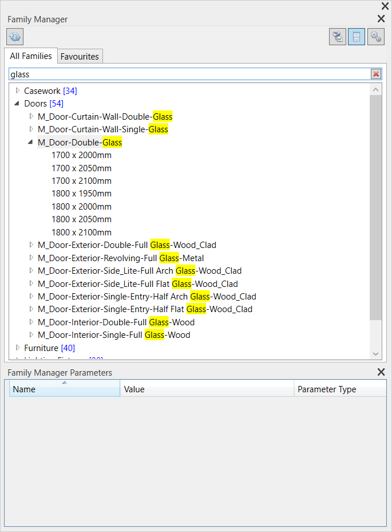Open the gear settings icon
392x532 pixels.
(376, 37)
